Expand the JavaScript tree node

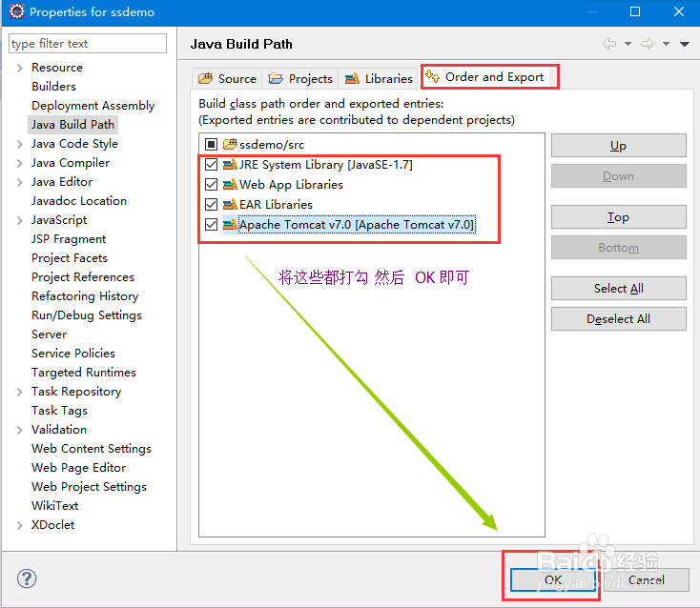coord(19,220)
